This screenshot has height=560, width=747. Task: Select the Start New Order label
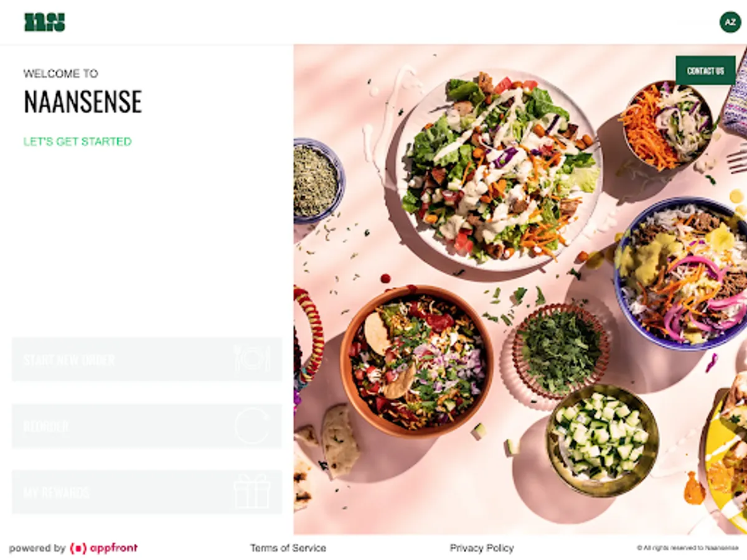(x=69, y=360)
